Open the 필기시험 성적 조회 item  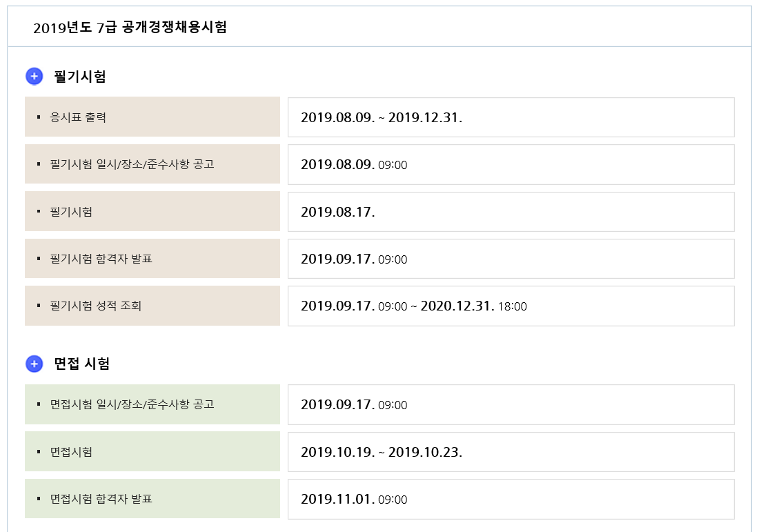96,306
